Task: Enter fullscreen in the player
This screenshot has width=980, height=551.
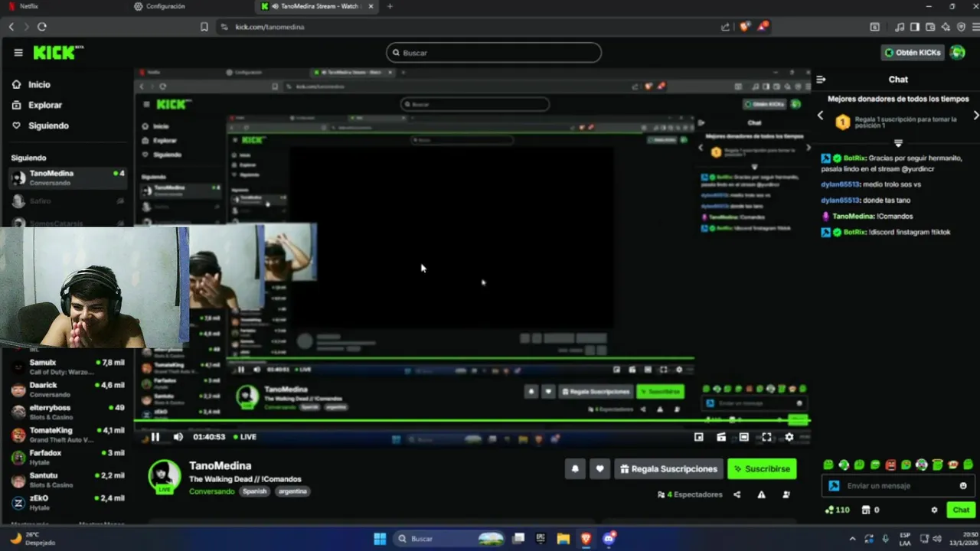Action: click(766, 437)
